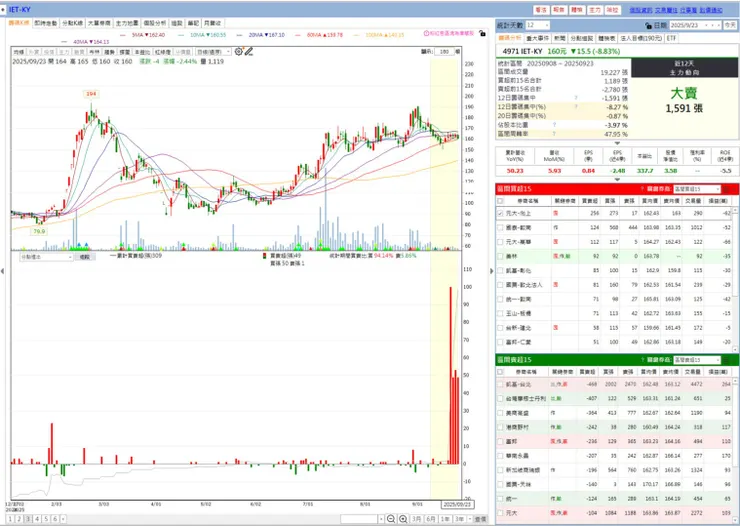Check the buy row with net 85
Viewport: 740px width, 526px height.
pyautogui.click(x=500, y=270)
